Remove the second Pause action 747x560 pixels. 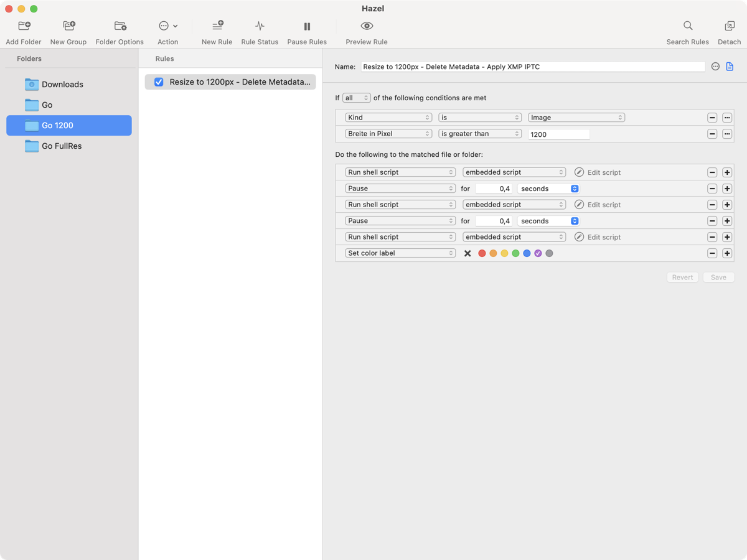tap(712, 221)
